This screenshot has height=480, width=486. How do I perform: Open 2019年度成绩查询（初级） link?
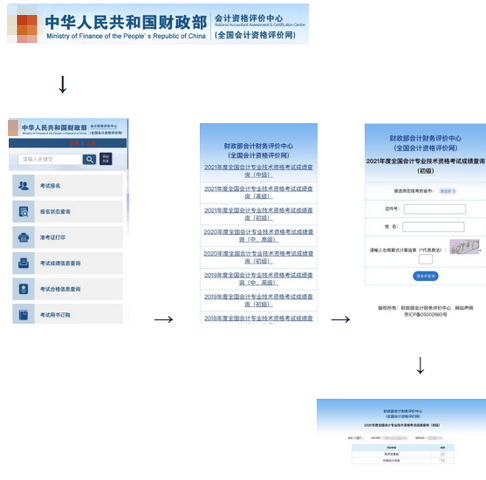pos(258,300)
